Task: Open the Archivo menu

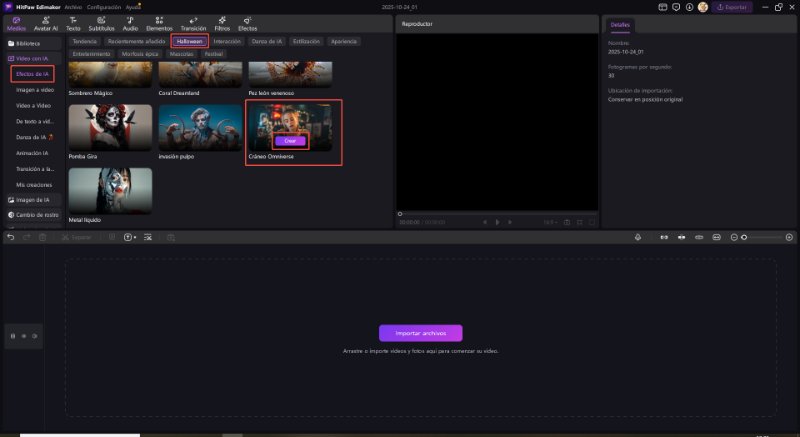Action: click(x=73, y=6)
